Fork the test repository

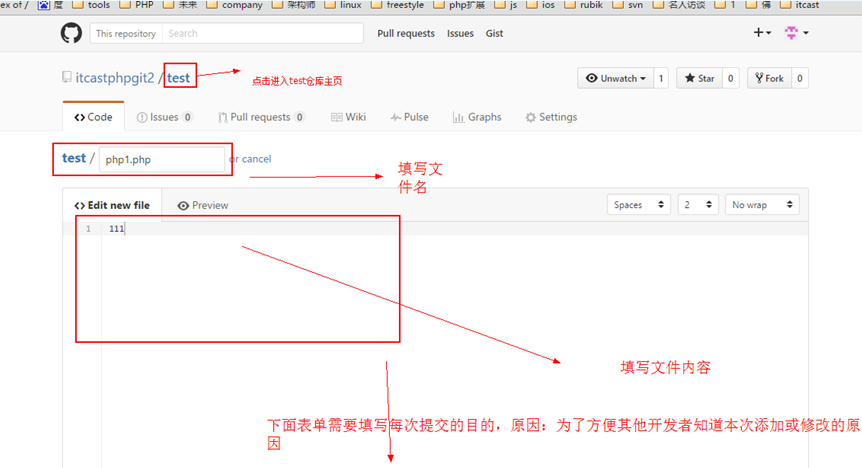tap(769, 78)
